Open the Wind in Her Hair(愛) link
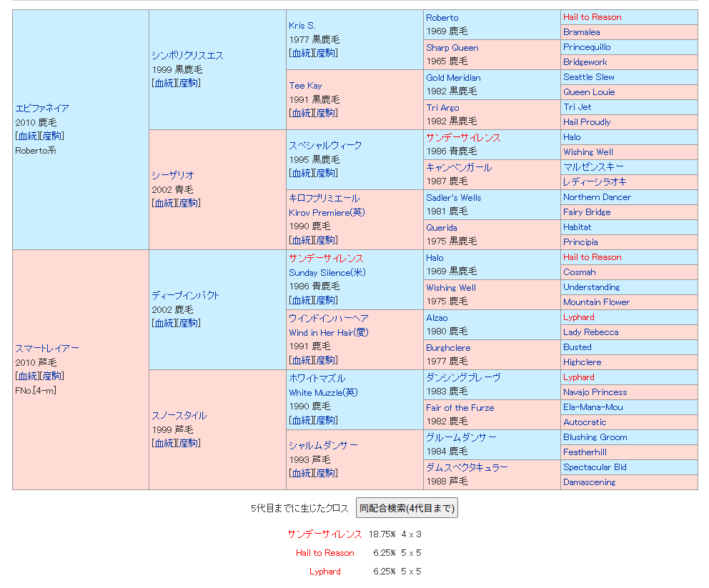This screenshot has width=709, height=588. pyautogui.click(x=329, y=333)
